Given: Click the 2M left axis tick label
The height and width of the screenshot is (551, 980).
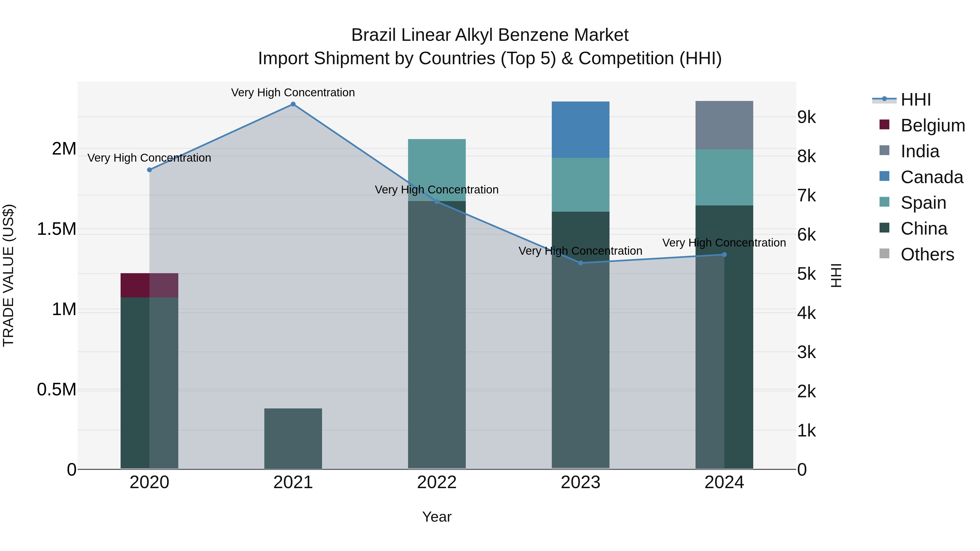Looking at the screenshot, I should [x=64, y=149].
